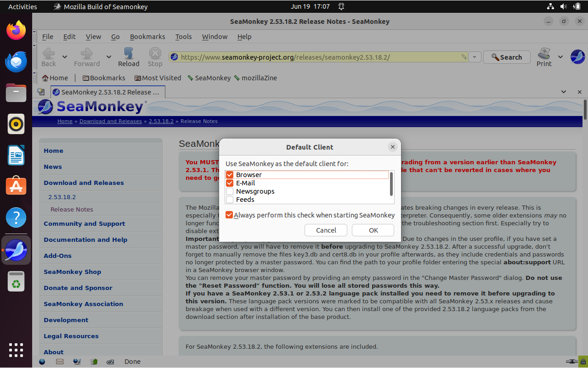
Task: Open LibreOffice Writer from the dock
Action: point(16,155)
